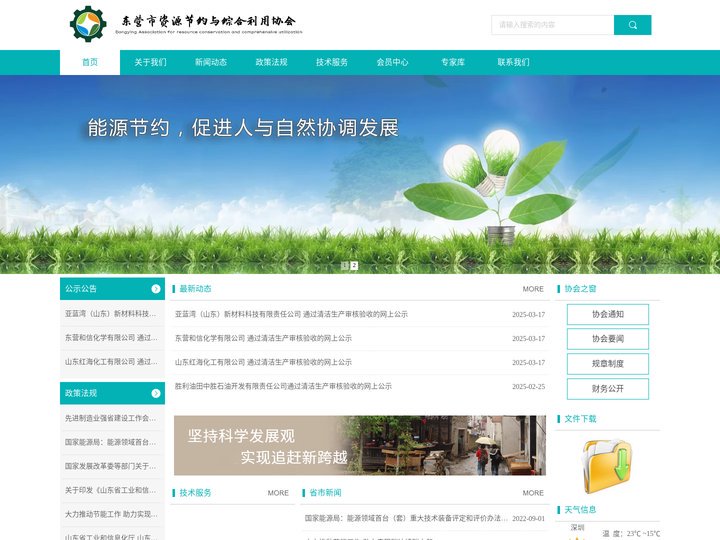Switch to banner slide 1

coord(345,265)
